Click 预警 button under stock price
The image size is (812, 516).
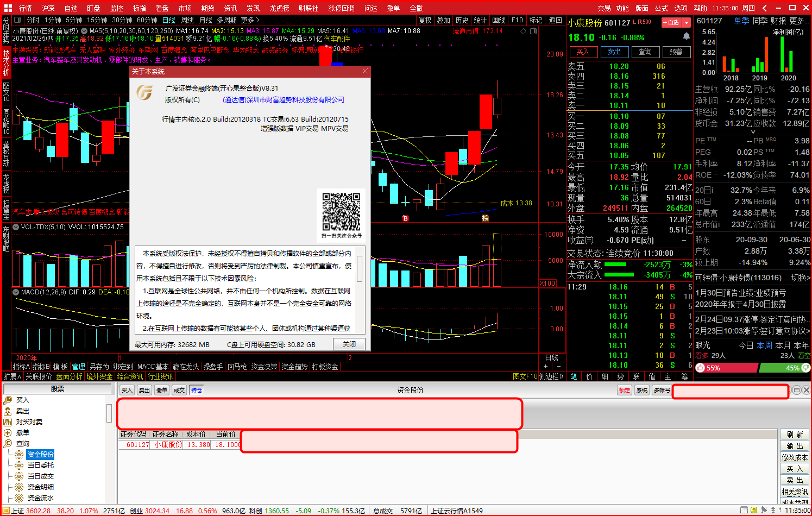click(x=676, y=52)
